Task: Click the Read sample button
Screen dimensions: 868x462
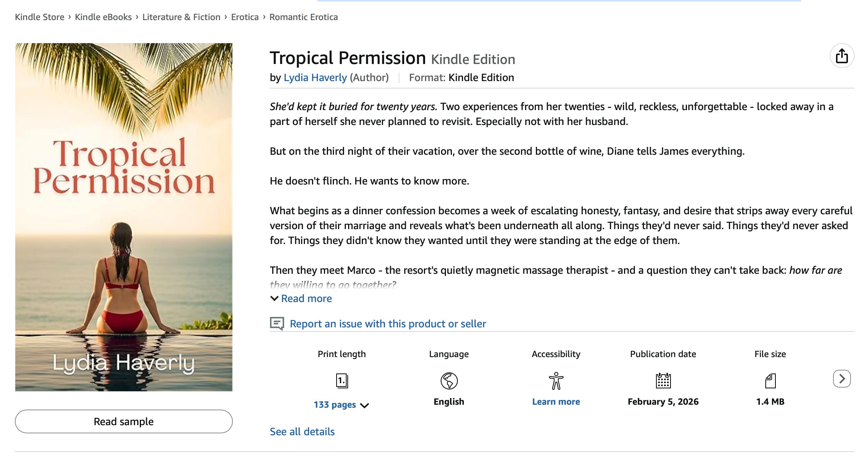Action: [x=123, y=421]
